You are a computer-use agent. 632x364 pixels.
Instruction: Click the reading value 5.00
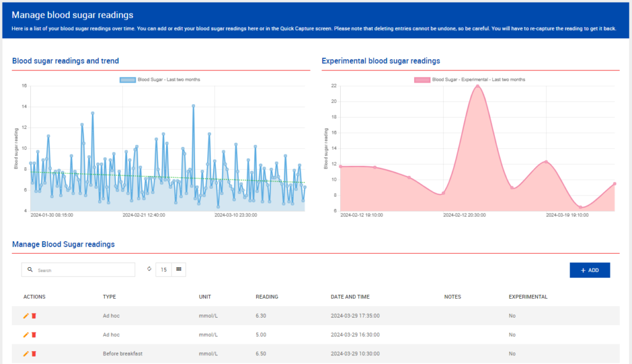[x=261, y=335]
